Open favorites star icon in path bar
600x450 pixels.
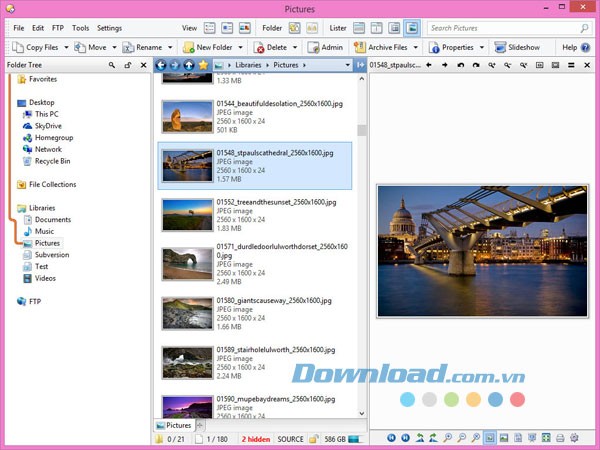[203, 65]
